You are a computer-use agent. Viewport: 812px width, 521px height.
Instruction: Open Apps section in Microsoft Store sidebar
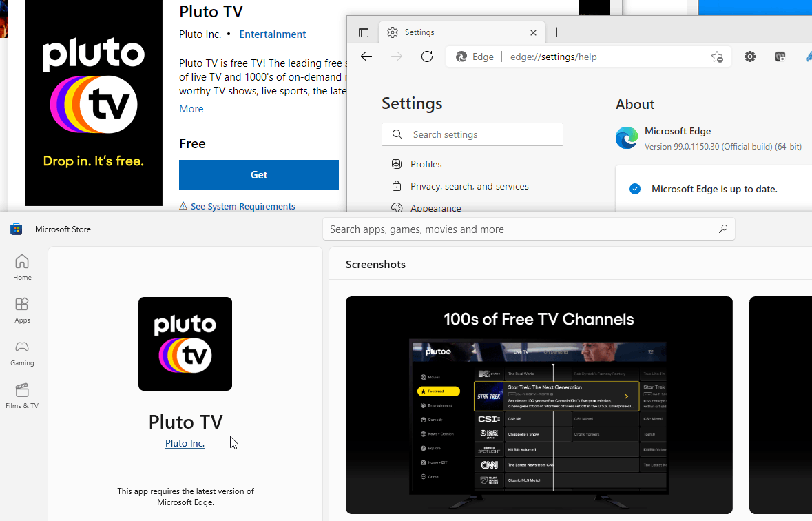coord(22,311)
